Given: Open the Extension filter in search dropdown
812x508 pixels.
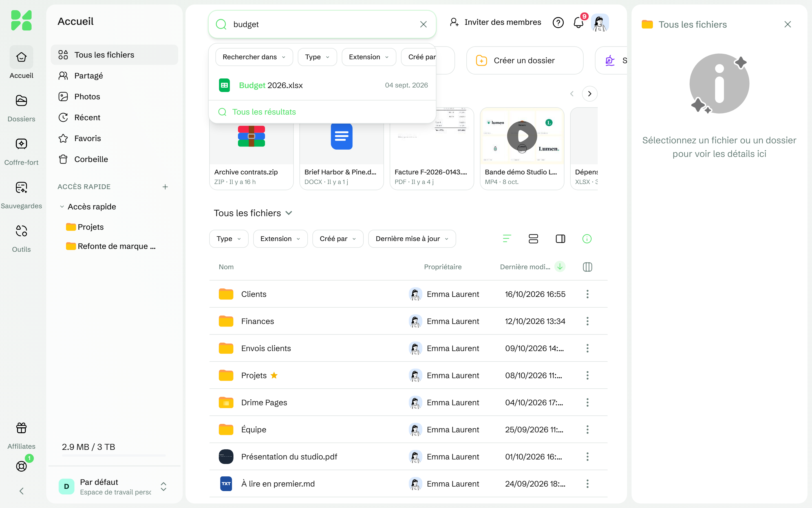Looking at the screenshot, I should [369, 57].
